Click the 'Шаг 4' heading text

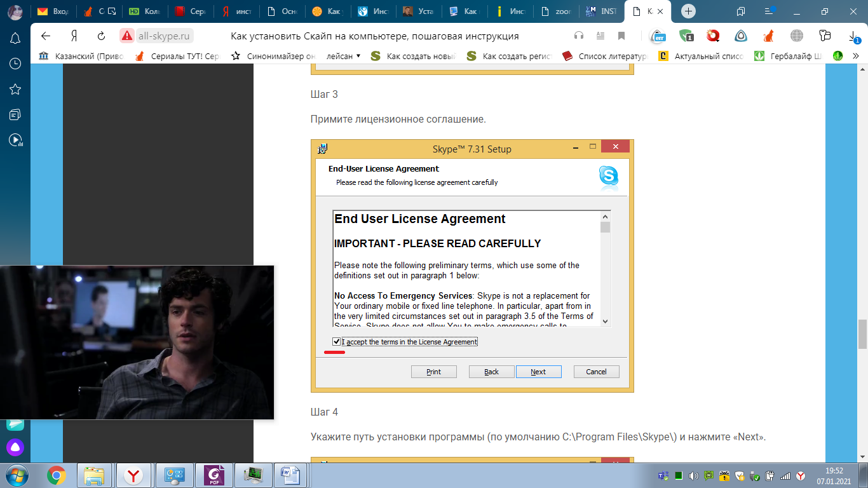[324, 412]
